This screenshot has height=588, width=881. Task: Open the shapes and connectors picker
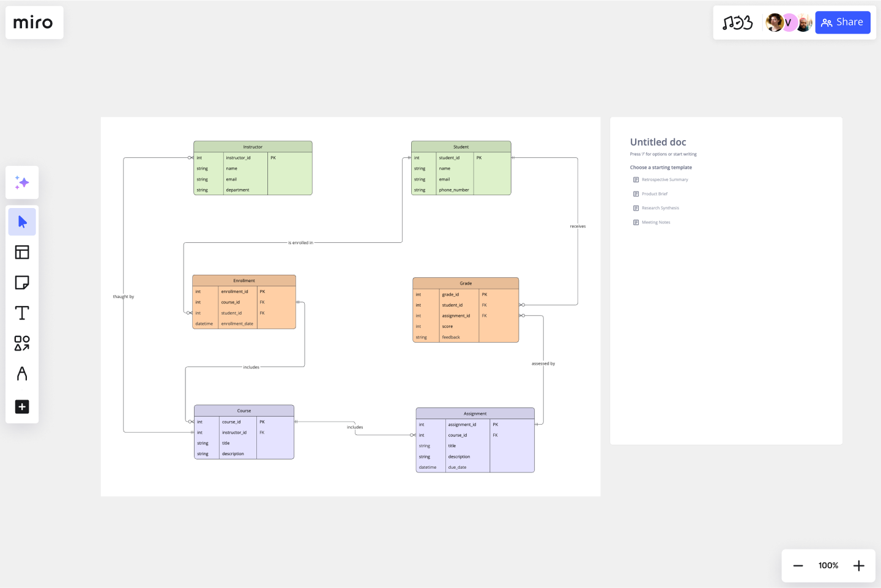tap(22, 343)
